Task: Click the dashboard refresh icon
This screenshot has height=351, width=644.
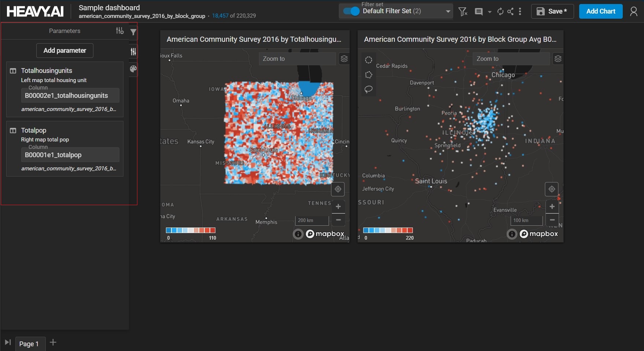Action: pos(500,12)
